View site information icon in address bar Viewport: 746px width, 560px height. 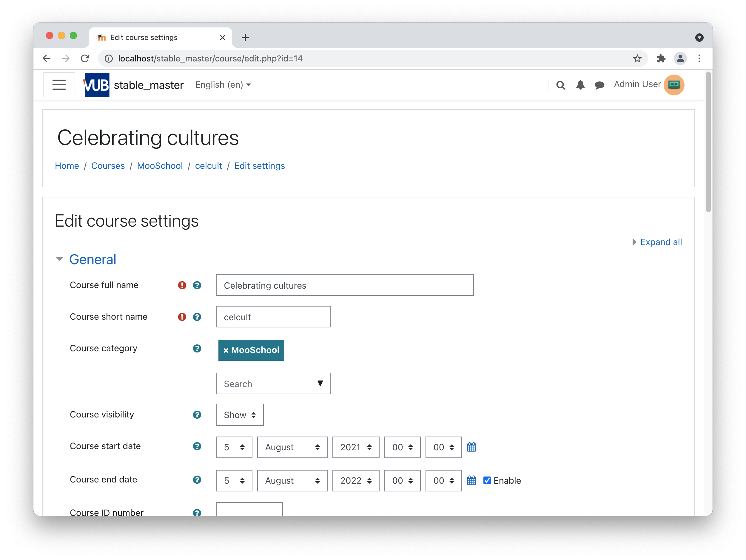[x=109, y=59]
